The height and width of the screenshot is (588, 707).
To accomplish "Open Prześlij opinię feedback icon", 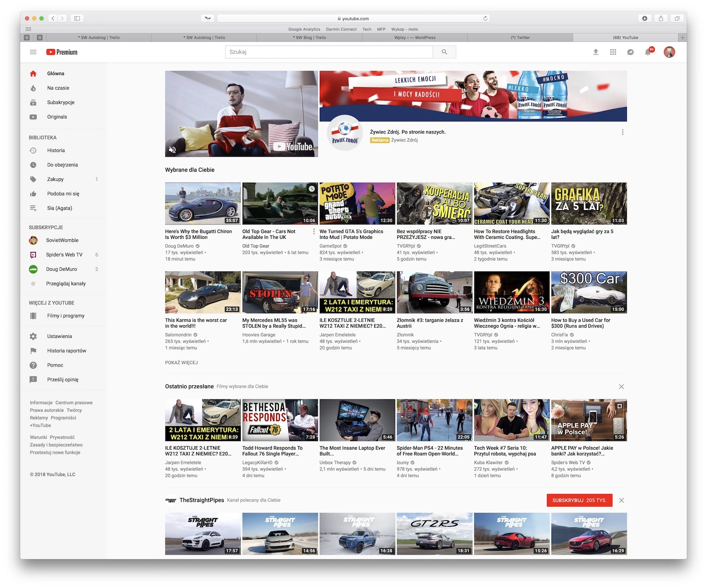I will (33, 379).
